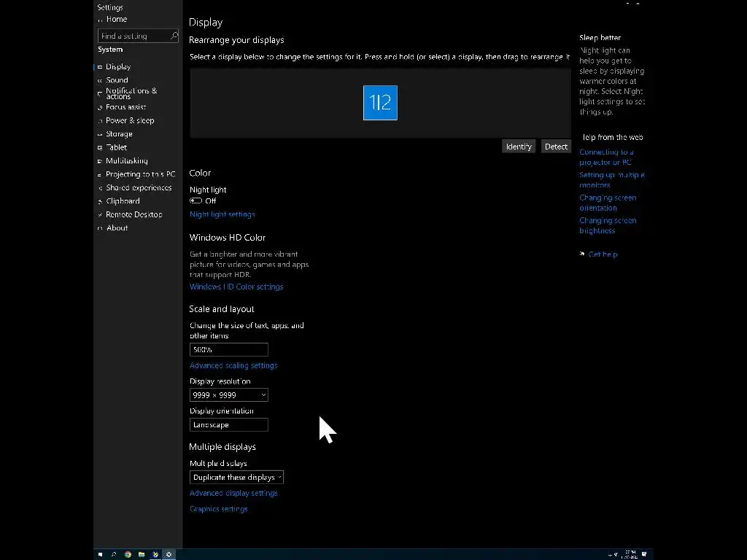The width and height of the screenshot is (747, 560).
Task: Open Windows HD Color settings link
Action: [236, 287]
